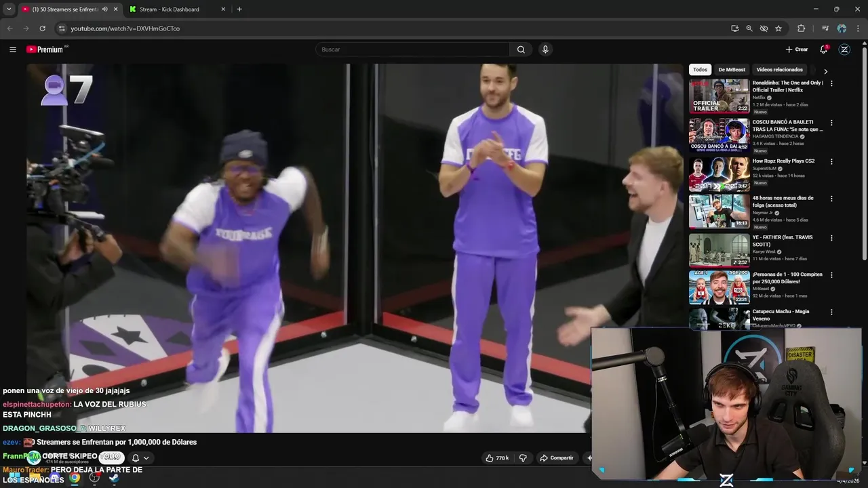Go forward in browser history
The width and height of the screenshot is (868, 488).
26,28
